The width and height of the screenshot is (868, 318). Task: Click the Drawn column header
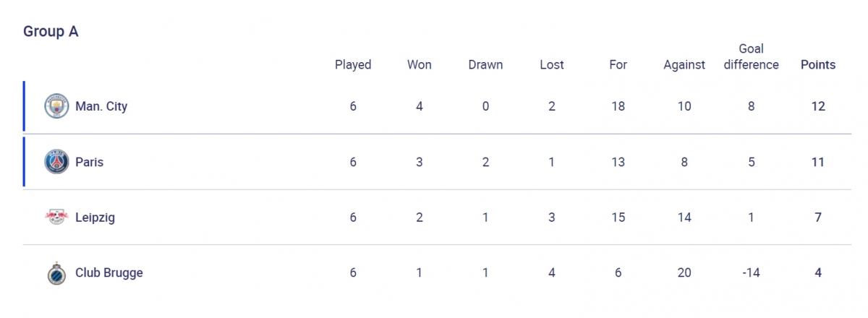coord(485,64)
